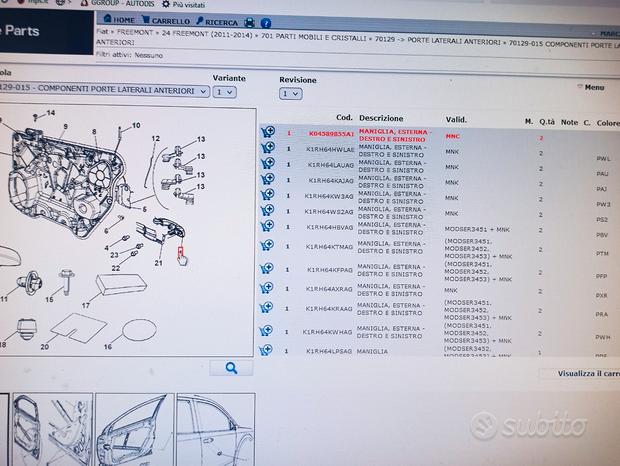This screenshot has width=620, height=466.
Task: Click the magnifier zoom button below diagram
Action: (x=231, y=368)
